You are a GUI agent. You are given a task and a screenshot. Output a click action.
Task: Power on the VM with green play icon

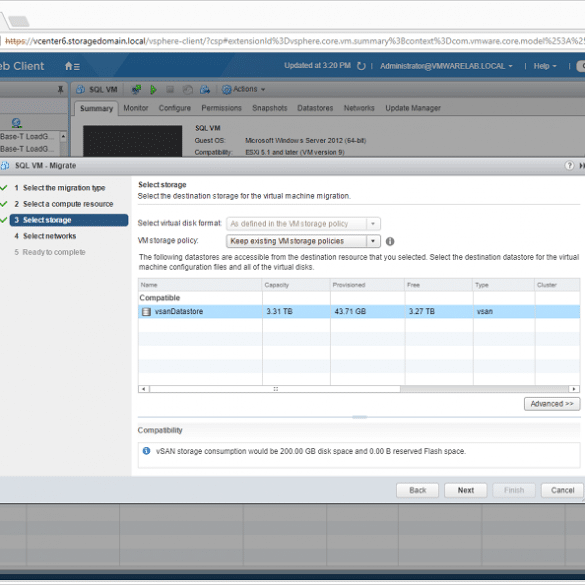(153, 90)
